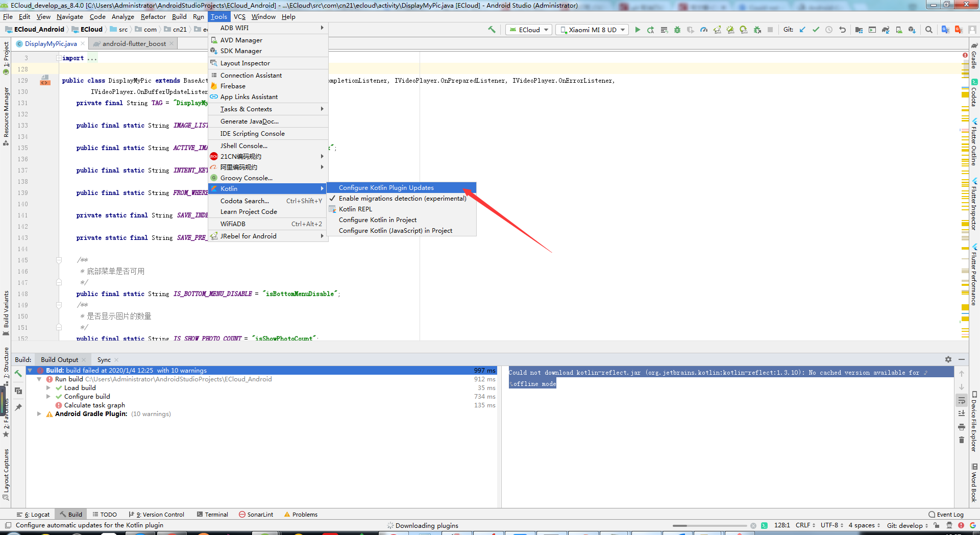Hide the Build panel with minimize dash icon
Screen dimensions: 980x535
tap(962, 359)
